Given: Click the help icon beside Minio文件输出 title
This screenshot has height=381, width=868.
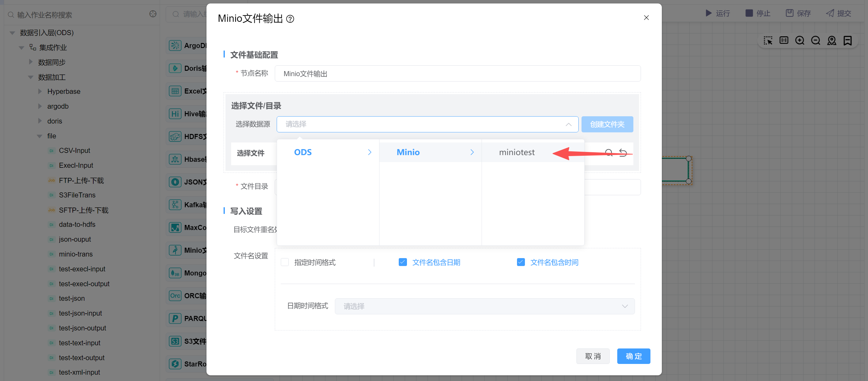Looking at the screenshot, I should [x=290, y=19].
